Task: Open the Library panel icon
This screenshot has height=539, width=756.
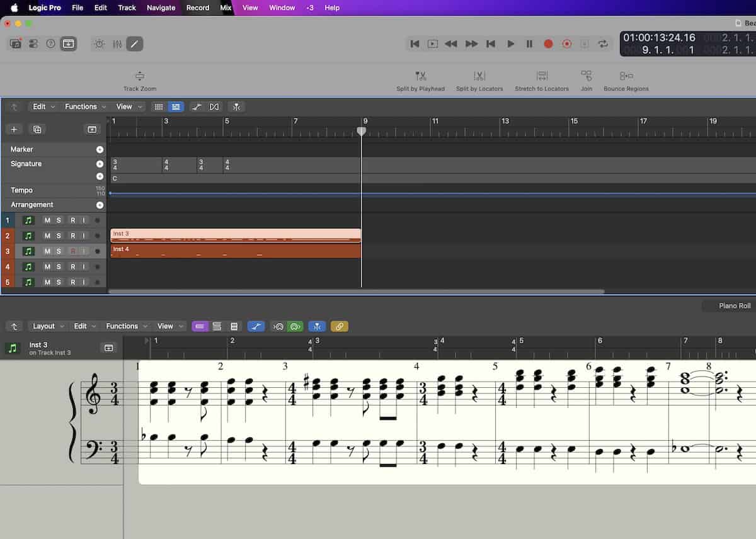Action: click(x=16, y=44)
